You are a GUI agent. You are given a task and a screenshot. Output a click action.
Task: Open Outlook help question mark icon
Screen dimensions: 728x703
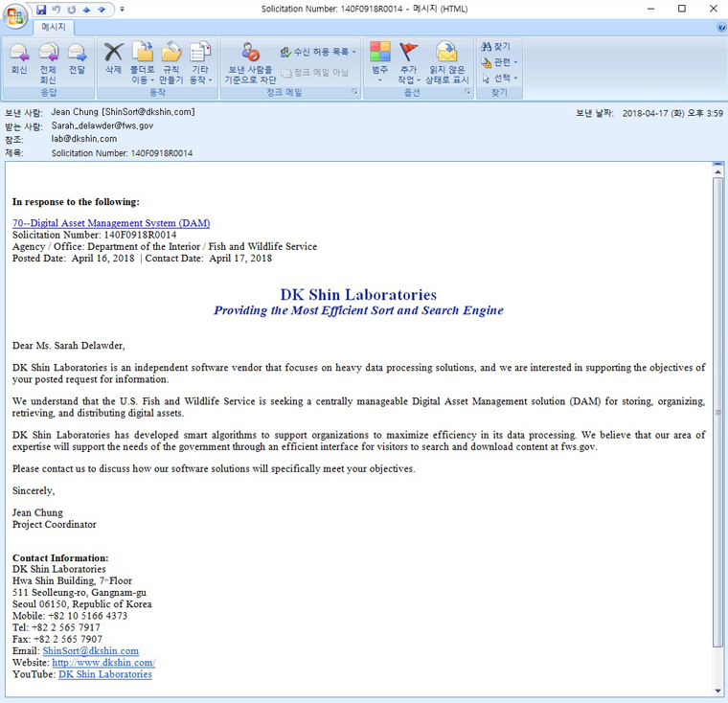(x=720, y=28)
